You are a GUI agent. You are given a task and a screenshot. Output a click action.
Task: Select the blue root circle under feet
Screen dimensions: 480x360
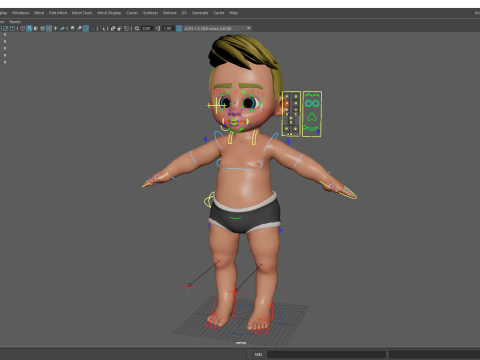[x=246, y=319]
